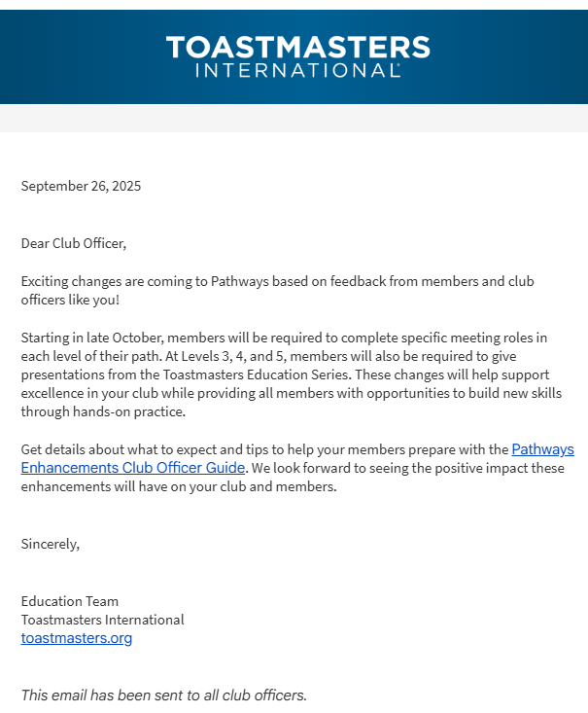
Task: Click the date September 26, 2025
Action: pyautogui.click(x=81, y=186)
